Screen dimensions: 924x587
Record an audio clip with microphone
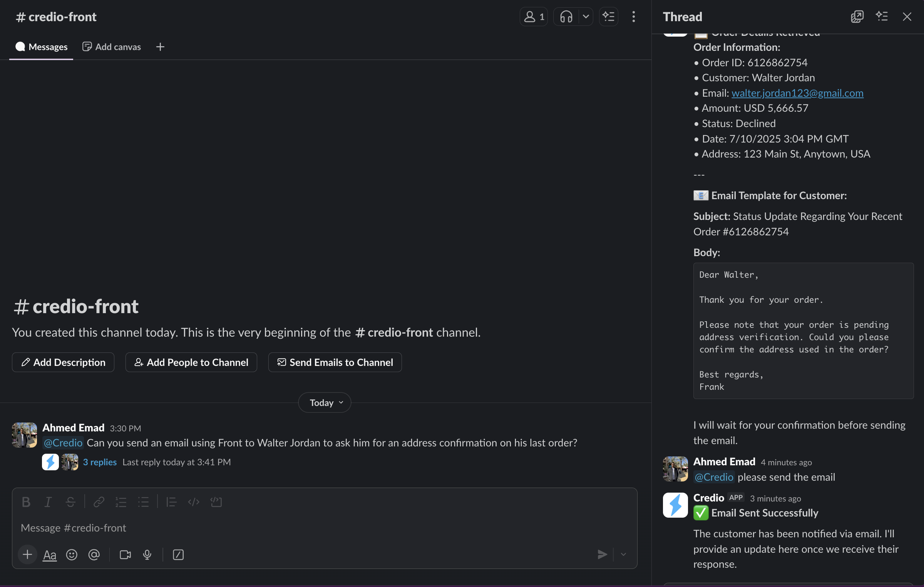point(147,555)
